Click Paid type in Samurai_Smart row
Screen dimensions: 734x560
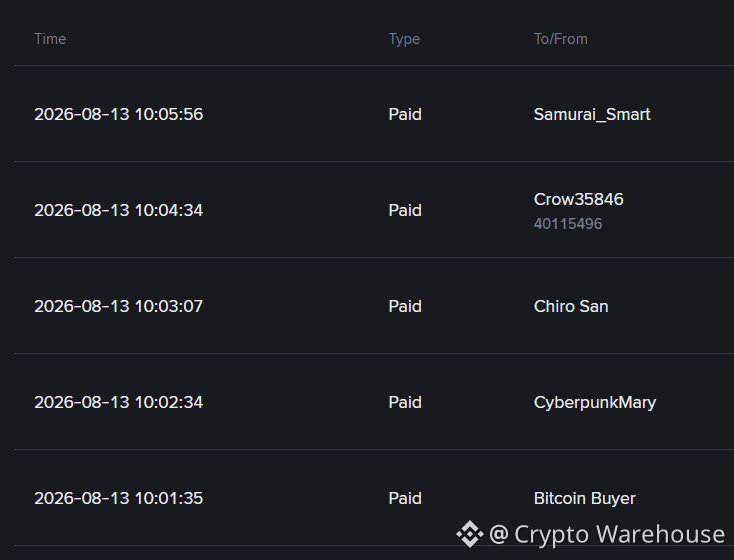tap(405, 114)
